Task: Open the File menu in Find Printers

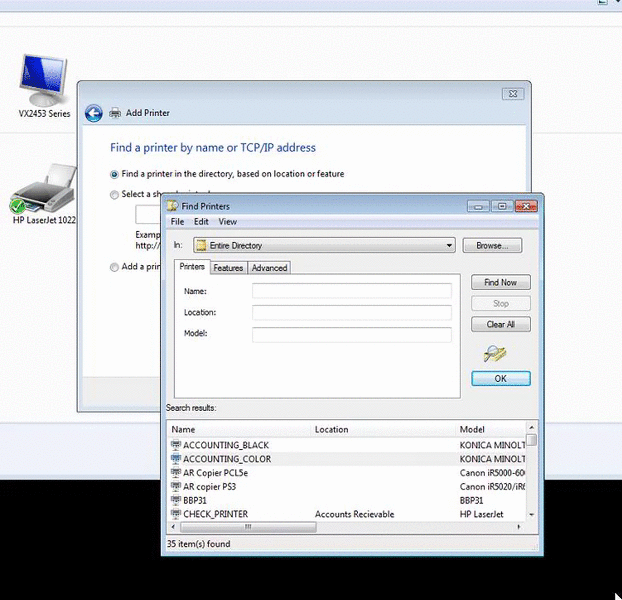Action: click(x=177, y=222)
